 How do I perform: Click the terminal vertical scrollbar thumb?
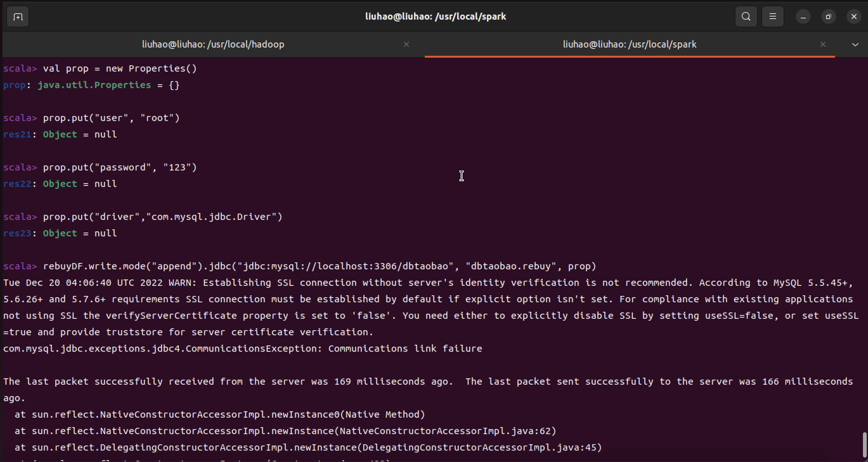[x=864, y=445]
